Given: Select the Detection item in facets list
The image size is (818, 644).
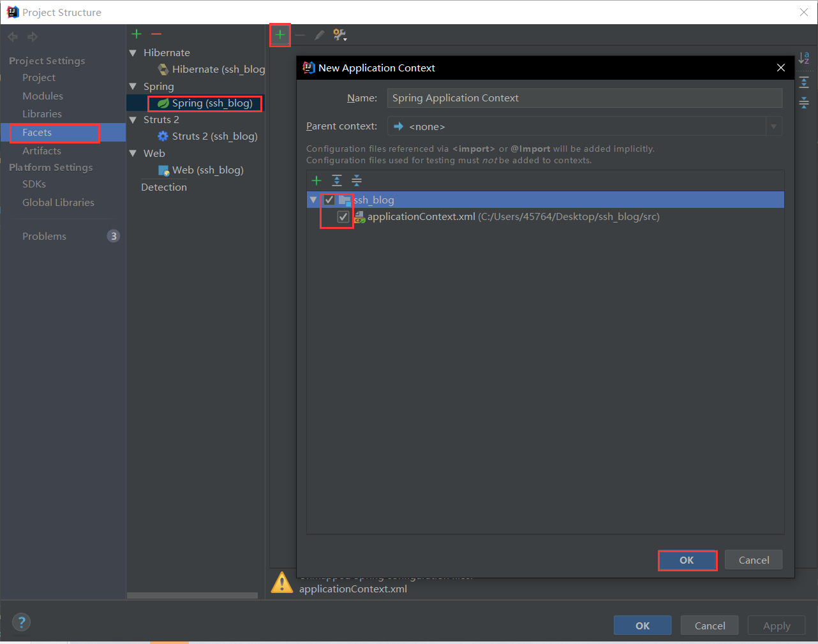Looking at the screenshot, I should pyautogui.click(x=164, y=187).
